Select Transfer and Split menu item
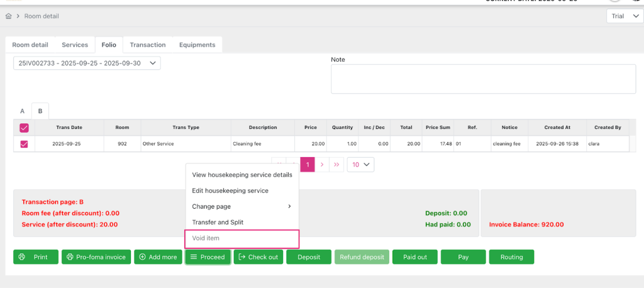Image resolution: width=644 pixels, height=288 pixels. 218,222
